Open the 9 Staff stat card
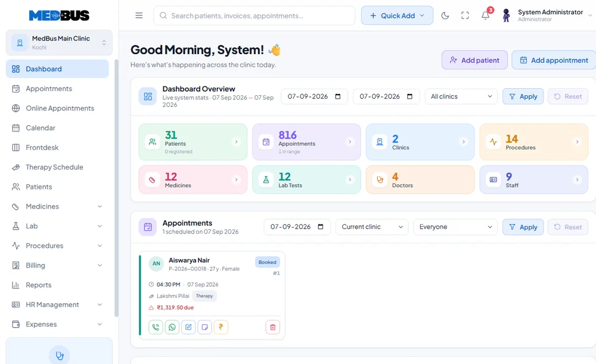 click(x=533, y=180)
